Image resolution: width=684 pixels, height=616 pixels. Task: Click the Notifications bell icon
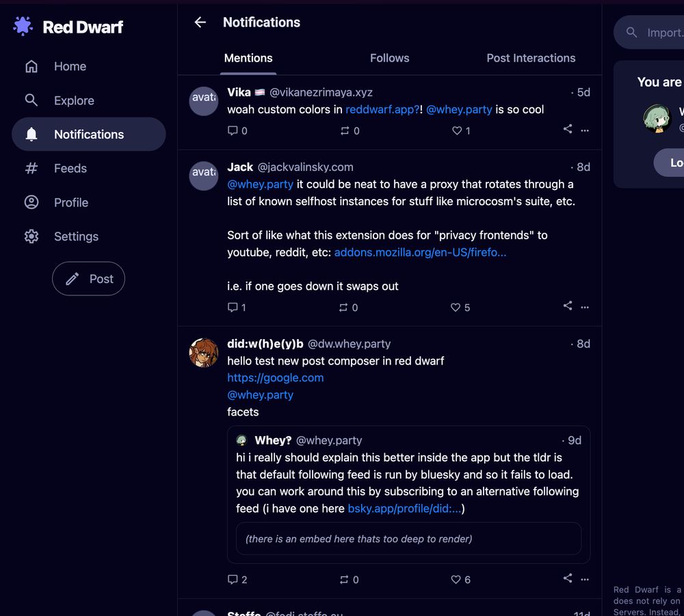(x=31, y=134)
